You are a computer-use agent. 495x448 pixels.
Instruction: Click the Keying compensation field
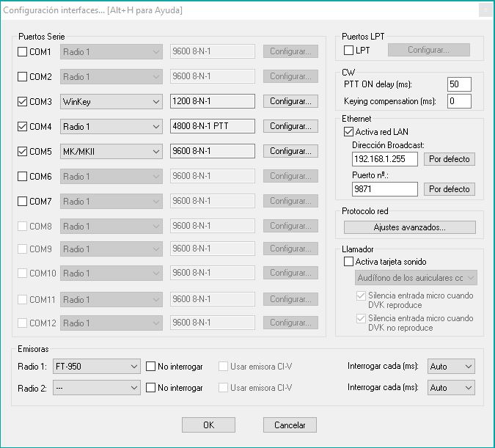coord(459,101)
